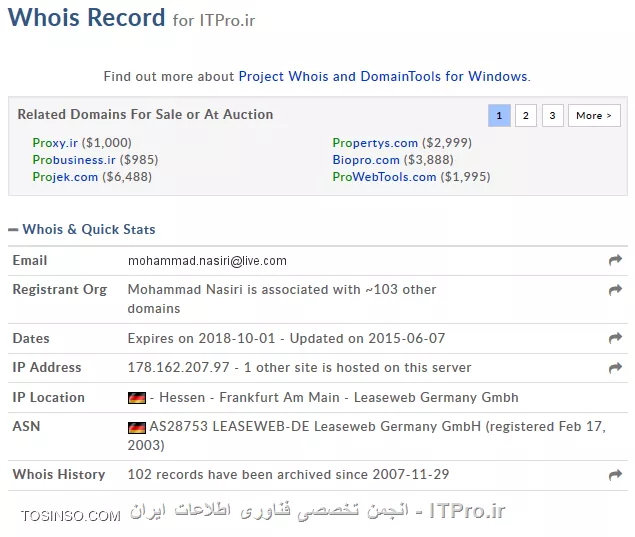Open the ProWebTools.com domain link
Image resolution: width=635 pixels, height=537 pixels.
[x=384, y=177]
